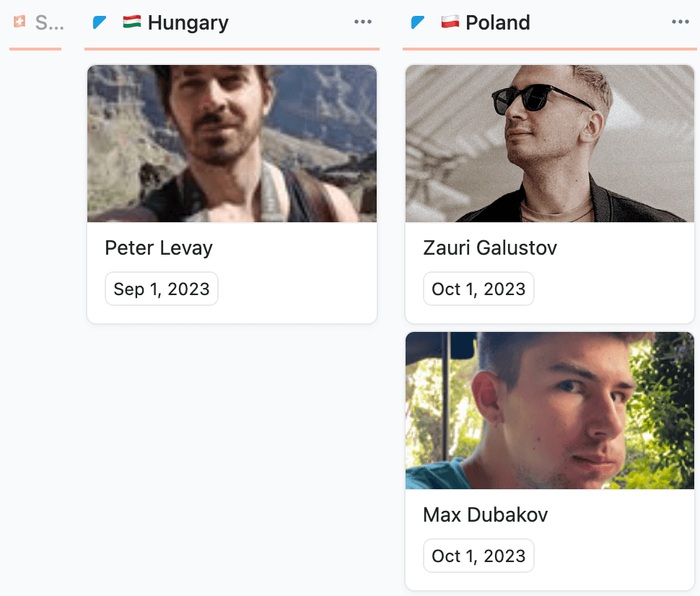Click the blue icon beside Hungary
The width and height of the screenshot is (700, 596).
pos(100,23)
